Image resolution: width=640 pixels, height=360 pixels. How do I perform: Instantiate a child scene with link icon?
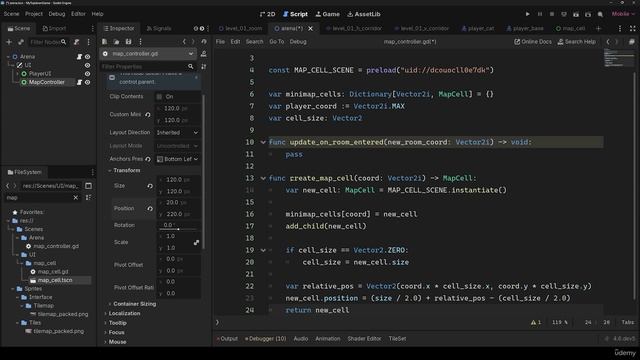click(20, 42)
